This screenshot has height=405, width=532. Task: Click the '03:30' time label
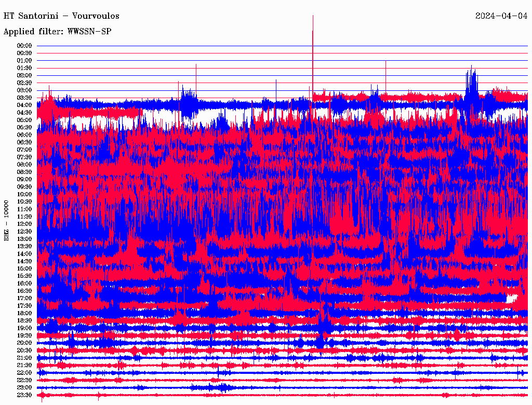pyautogui.click(x=24, y=98)
